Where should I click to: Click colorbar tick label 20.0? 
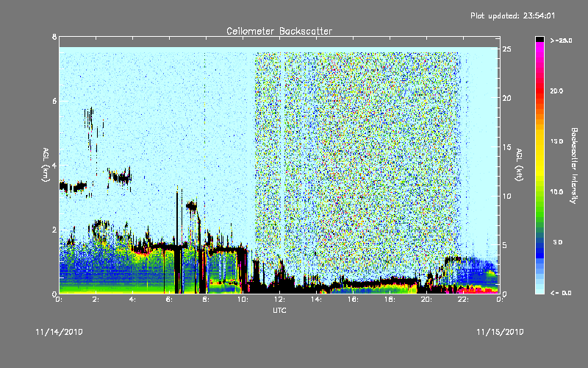556,91
